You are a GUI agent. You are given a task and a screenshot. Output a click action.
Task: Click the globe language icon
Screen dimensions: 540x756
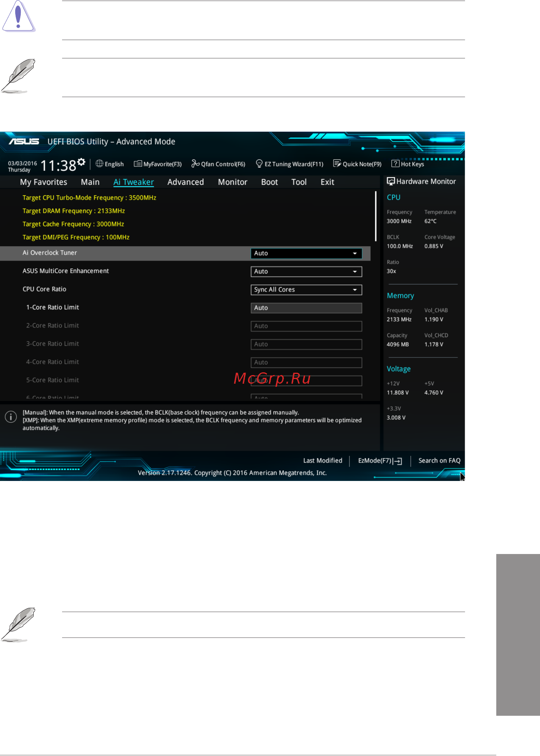click(100, 164)
